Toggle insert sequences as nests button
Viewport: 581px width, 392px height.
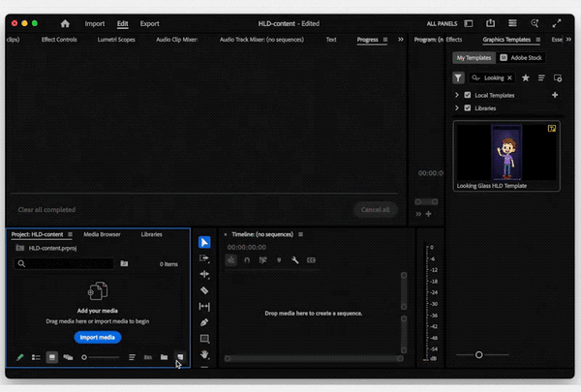[230, 260]
